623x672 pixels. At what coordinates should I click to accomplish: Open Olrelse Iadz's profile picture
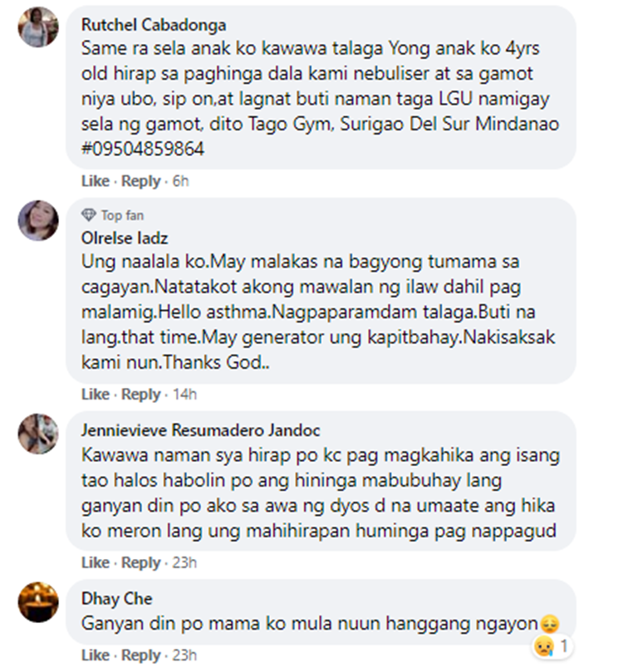38,220
